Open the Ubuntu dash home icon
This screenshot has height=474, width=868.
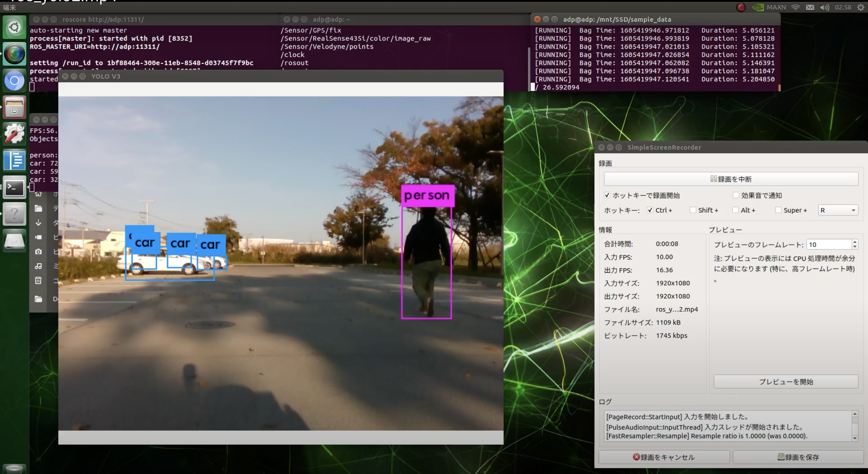14,27
